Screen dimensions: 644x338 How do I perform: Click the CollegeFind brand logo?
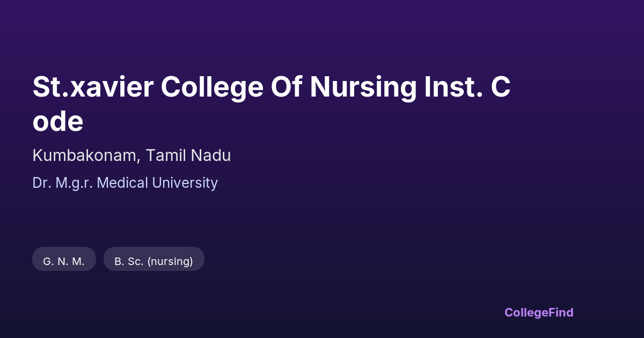click(x=539, y=312)
